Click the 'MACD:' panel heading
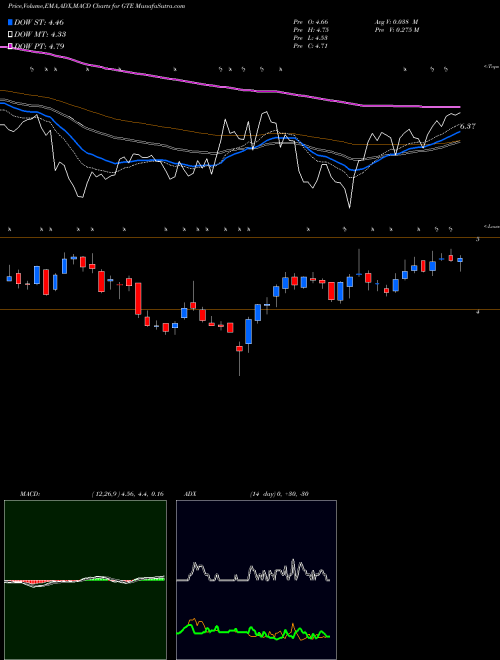Screen dimensions: 500x660 30,494
